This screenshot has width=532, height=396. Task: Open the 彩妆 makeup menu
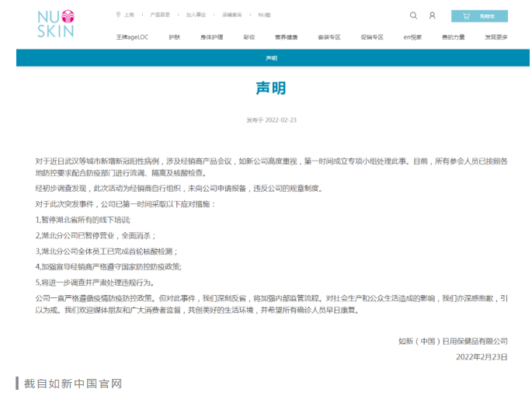tap(249, 36)
